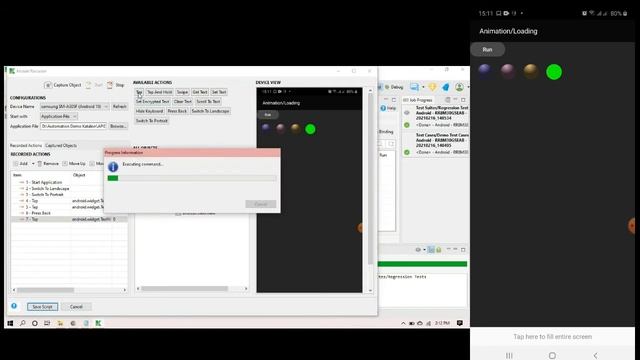Image resolution: width=640 pixels, height=360 pixels.
Task: Tap the phone recent apps navigation icon
Action: pyautogui.click(x=509, y=356)
